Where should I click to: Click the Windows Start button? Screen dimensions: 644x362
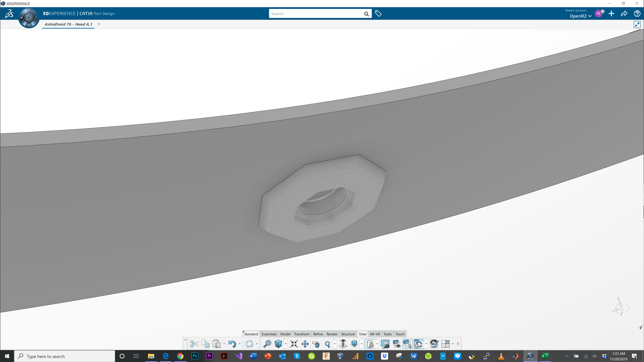coord(7,356)
